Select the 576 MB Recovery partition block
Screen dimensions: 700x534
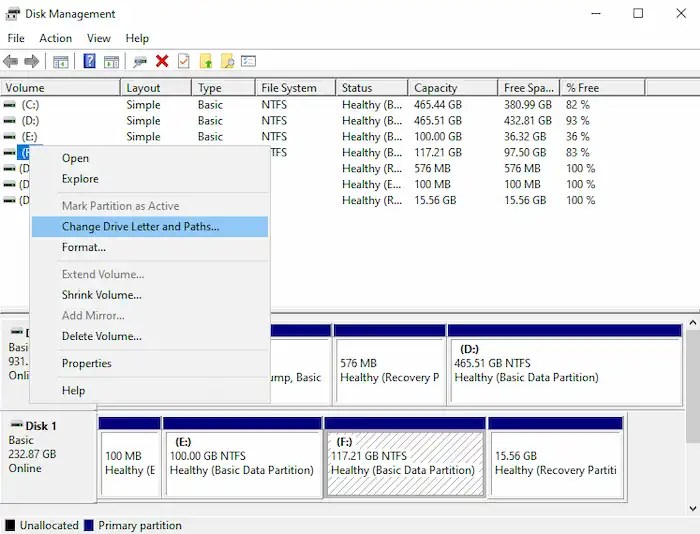point(390,365)
